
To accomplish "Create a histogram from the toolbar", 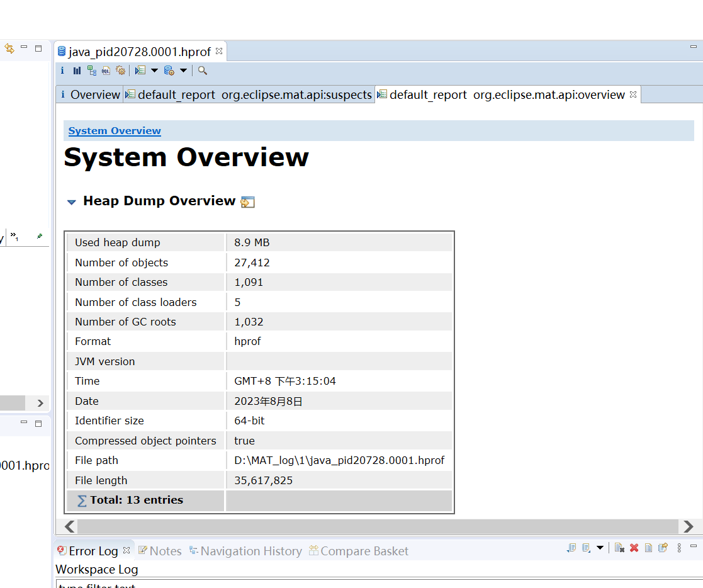I will tap(77, 71).
